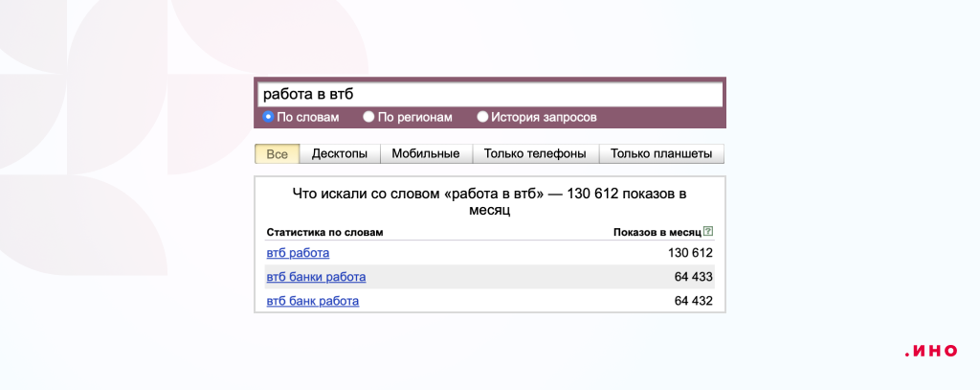This screenshot has height=390, width=980.
Task: Choose the "По регионам" radio option
Action: click(368, 117)
